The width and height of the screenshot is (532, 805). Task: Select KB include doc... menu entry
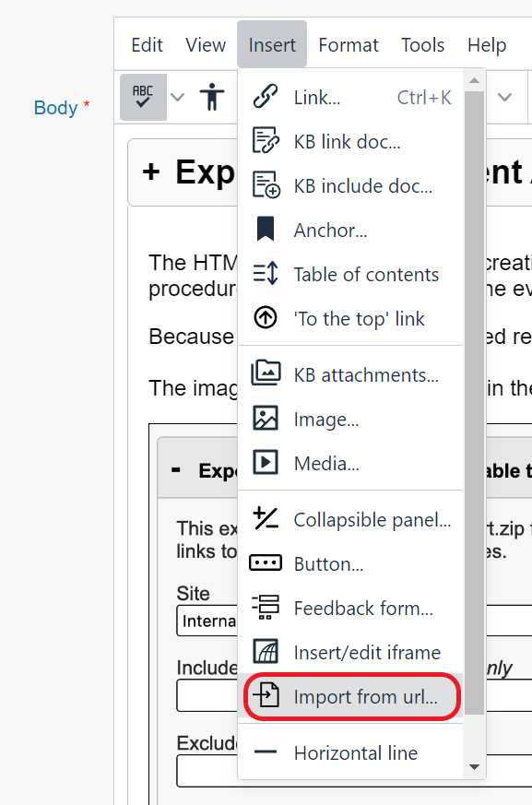[x=350, y=185]
